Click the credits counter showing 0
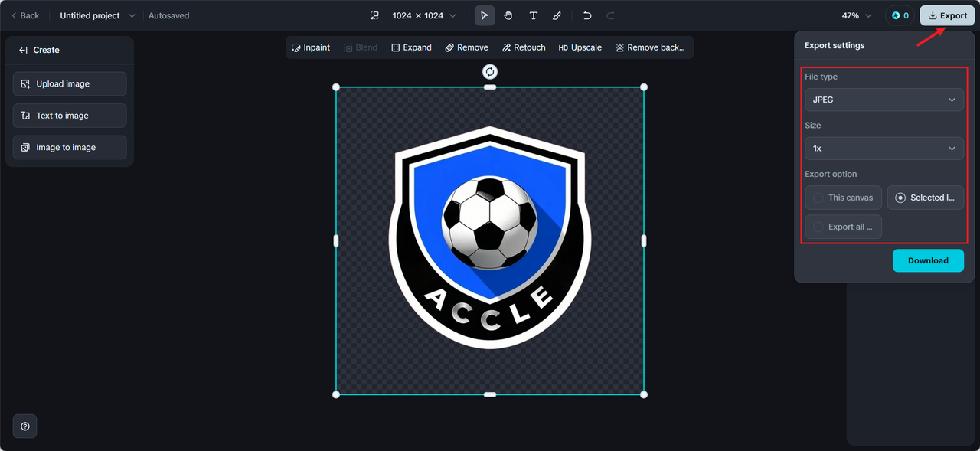The width and height of the screenshot is (980, 451). tap(900, 15)
